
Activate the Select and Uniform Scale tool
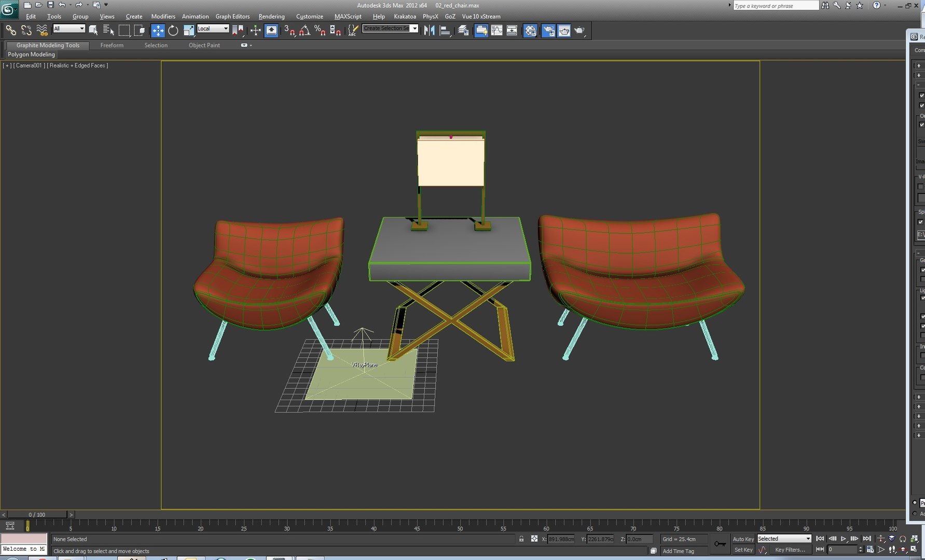(189, 31)
